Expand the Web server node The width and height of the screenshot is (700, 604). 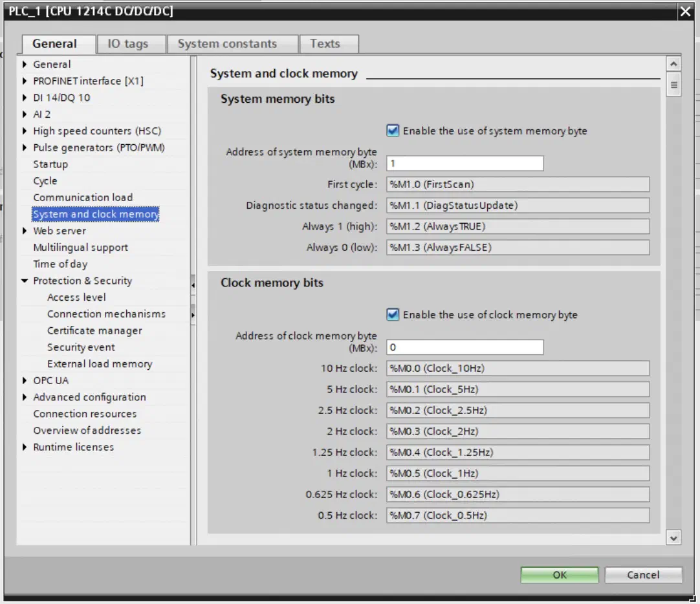click(x=25, y=231)
